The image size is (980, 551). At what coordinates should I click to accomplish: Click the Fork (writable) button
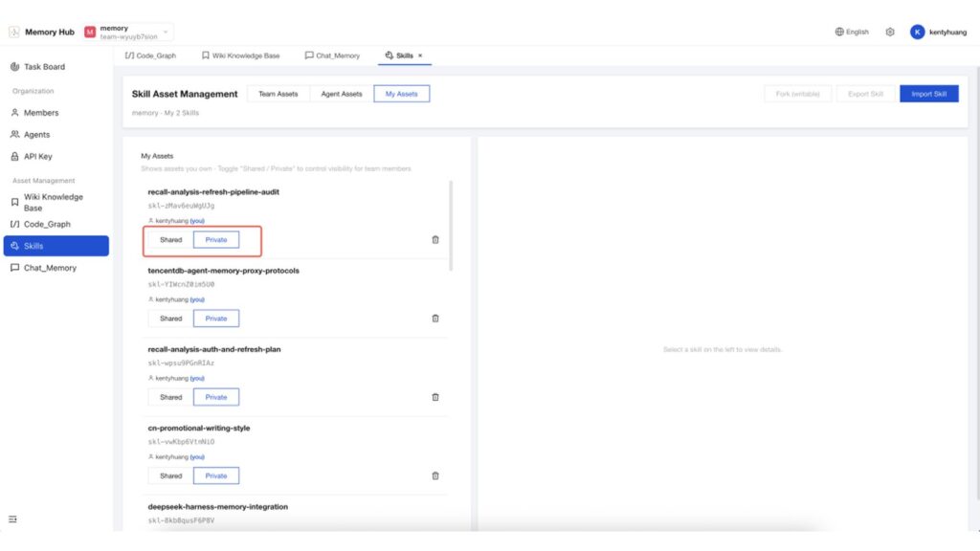coord(797,94)
